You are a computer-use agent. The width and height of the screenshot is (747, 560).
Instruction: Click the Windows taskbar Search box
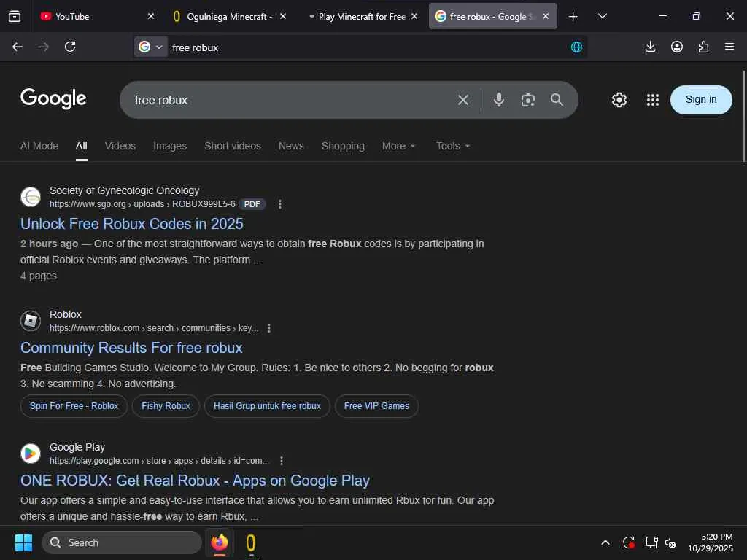coord(122,542)
